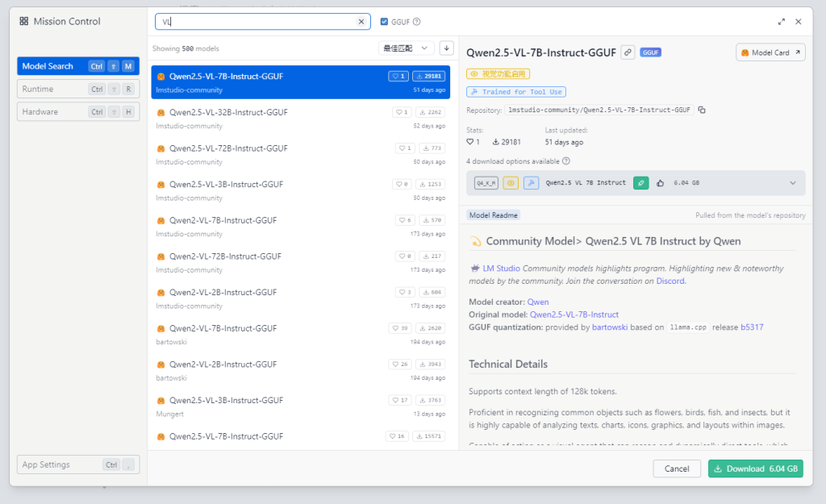Click the blue GGUF badge beside model title

pos(651,52)
